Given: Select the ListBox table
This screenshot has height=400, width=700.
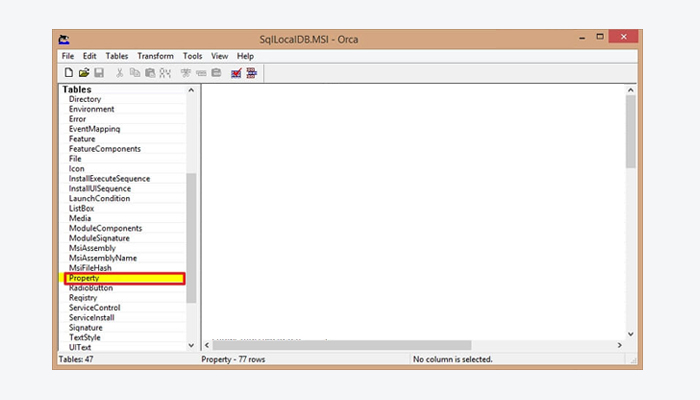Looking at the screenshot, I should tap(81, 208).
